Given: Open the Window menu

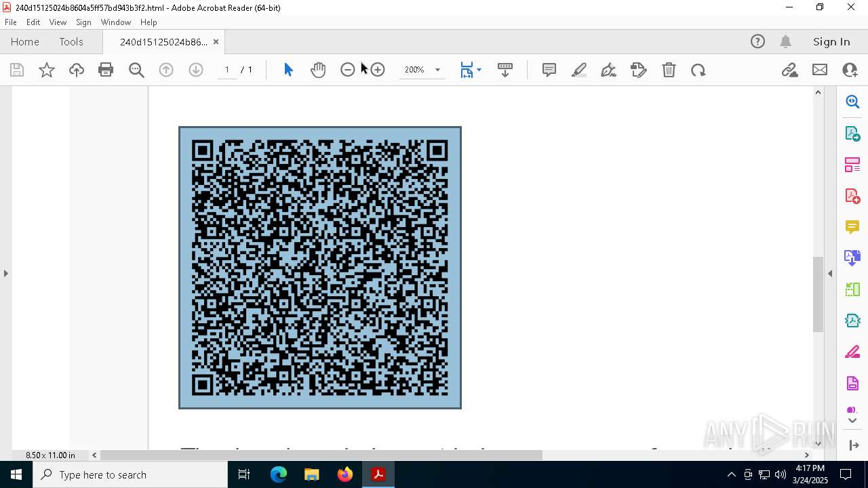Looking at the screenshot, I should point(116,22).
